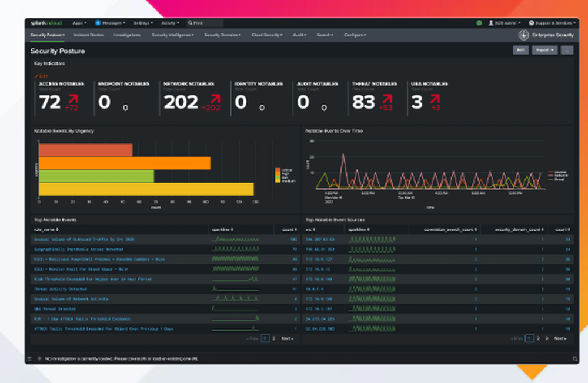Sort Top Notable Event Sources by src
The image size is (588, 383).
(x=310, y=229)
